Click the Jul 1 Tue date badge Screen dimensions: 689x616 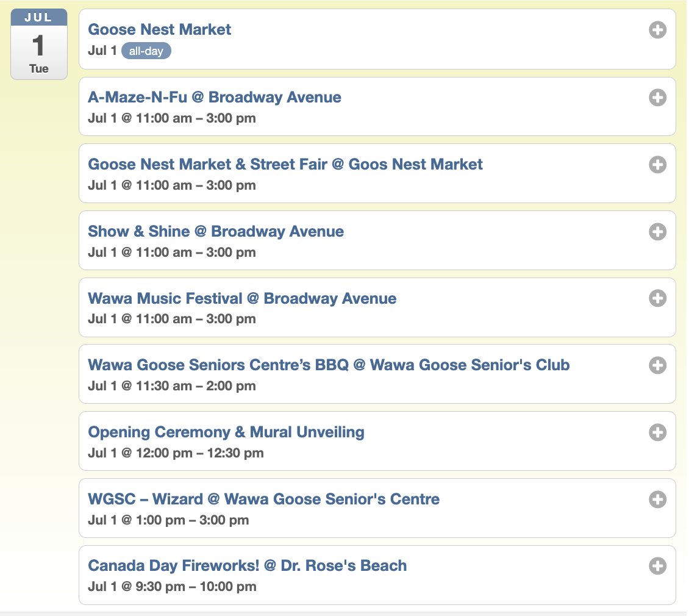point(39,44)
